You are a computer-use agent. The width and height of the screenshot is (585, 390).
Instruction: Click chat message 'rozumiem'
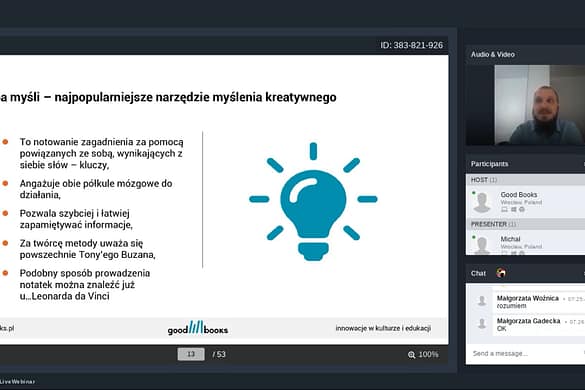(512, 306)
